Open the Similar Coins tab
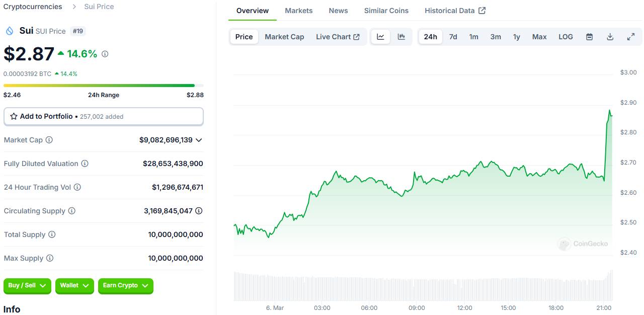The height and width of the screenshot is (315, 644). click(386, 11)
